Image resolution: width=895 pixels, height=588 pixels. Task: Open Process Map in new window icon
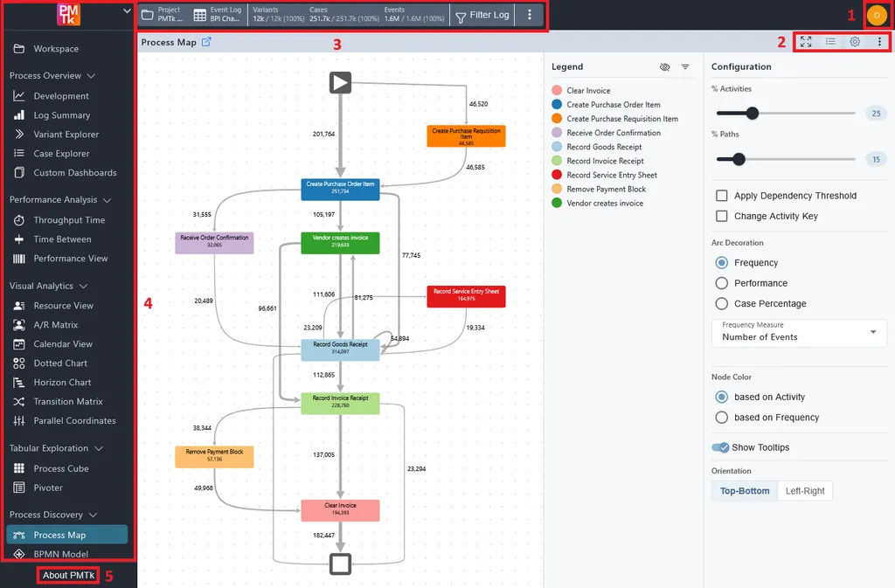pos(206,42)
